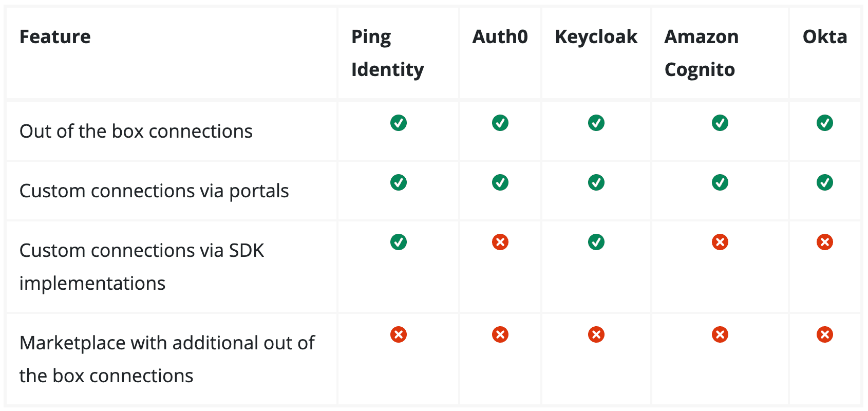Click Okta's red cross for SDK implementations
Viewport: 868px width, 411px height.
tap(825, 242)
